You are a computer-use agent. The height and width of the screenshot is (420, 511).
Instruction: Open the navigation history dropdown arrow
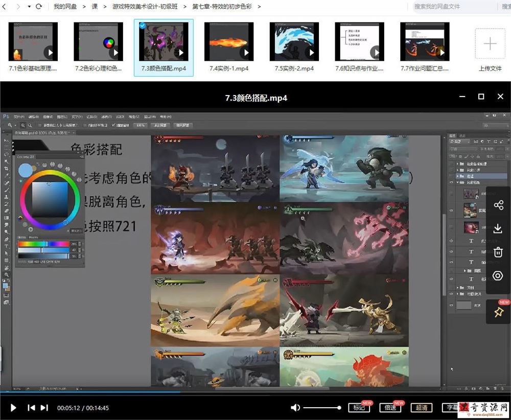29,7
